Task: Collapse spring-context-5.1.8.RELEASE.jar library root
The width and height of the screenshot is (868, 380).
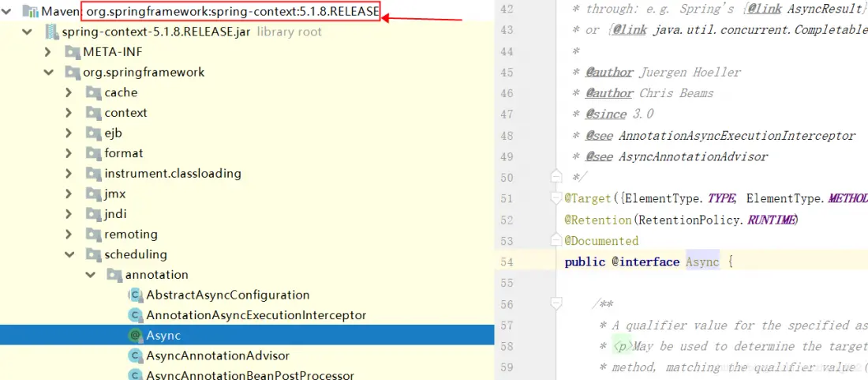Action: coord(27,32)
